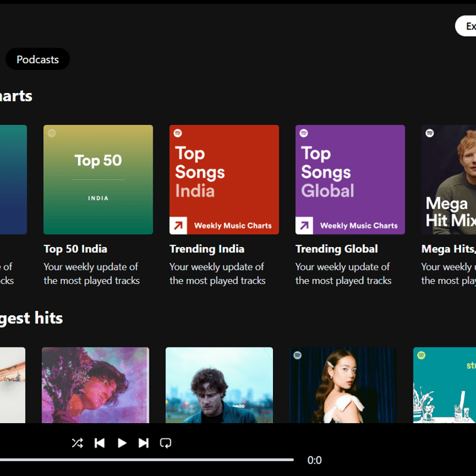The image size is (476, 476).
Task: Start playback with the play button
Action: 122,443
